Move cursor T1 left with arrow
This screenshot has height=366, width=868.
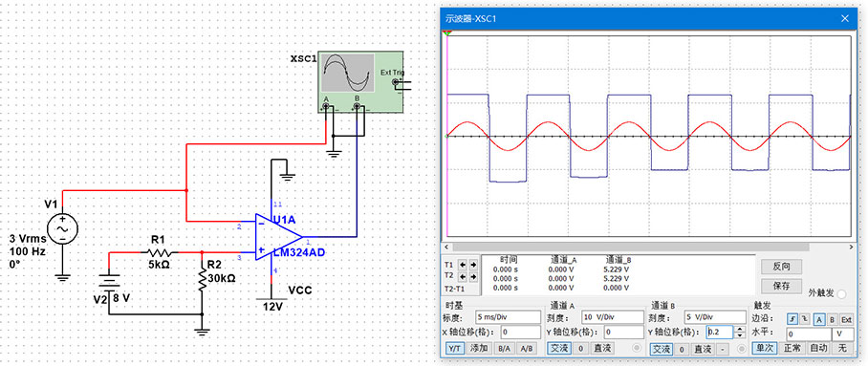[464, 264]
